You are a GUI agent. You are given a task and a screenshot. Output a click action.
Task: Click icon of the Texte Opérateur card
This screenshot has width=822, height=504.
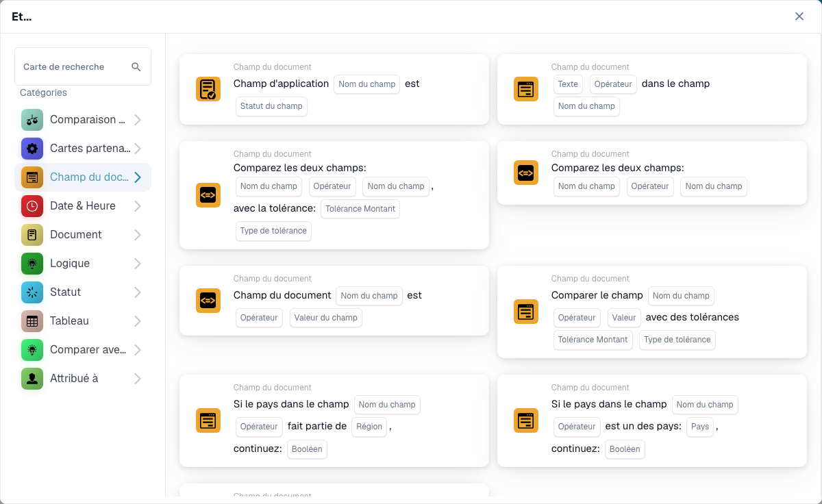coord(526,89)
